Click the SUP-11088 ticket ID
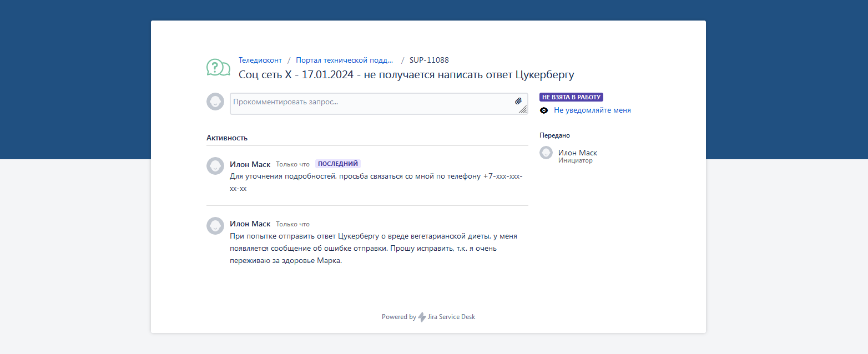This screenshot has width=868, height=354. [x=429, y=60]
